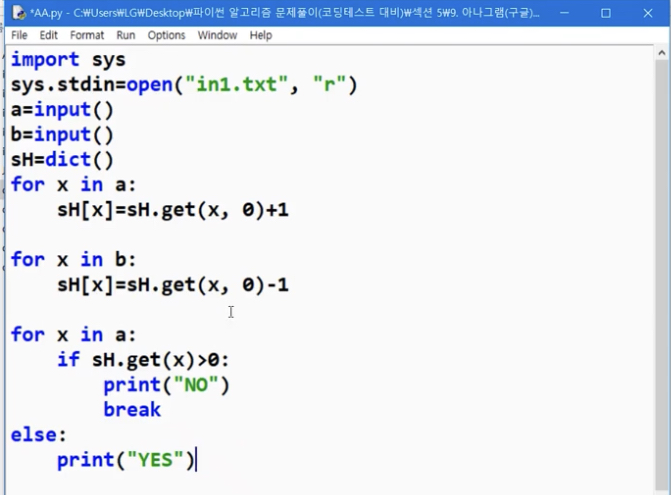Click the 'a=input()' line
The width and height of the screenshot is (671, 495).
tap(62, 110)
